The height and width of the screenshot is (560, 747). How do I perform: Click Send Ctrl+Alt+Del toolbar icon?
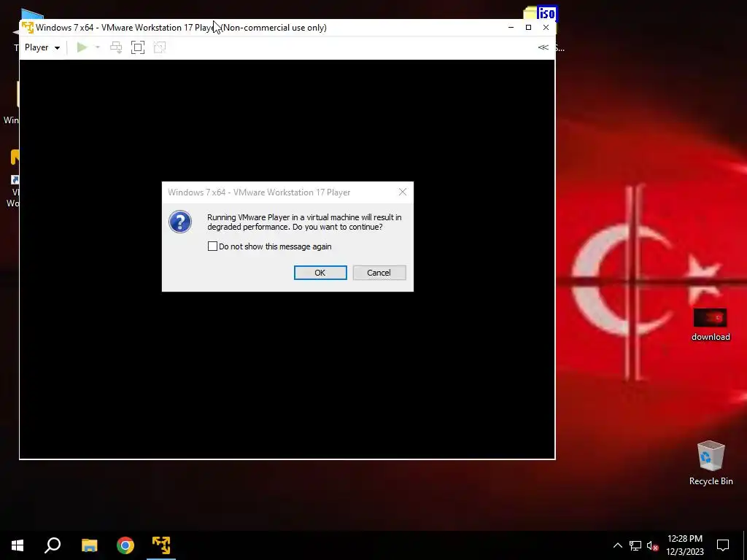(x=116, y=47)
